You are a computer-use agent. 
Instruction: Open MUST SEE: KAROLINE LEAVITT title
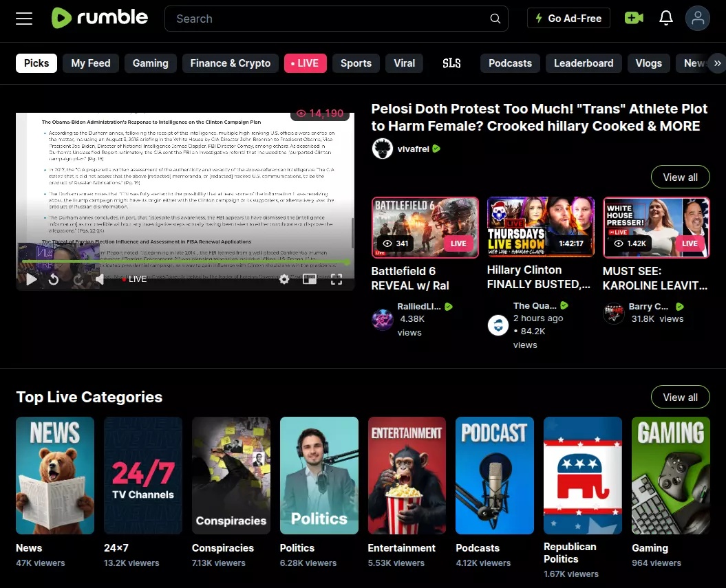[x=655, y=279]
